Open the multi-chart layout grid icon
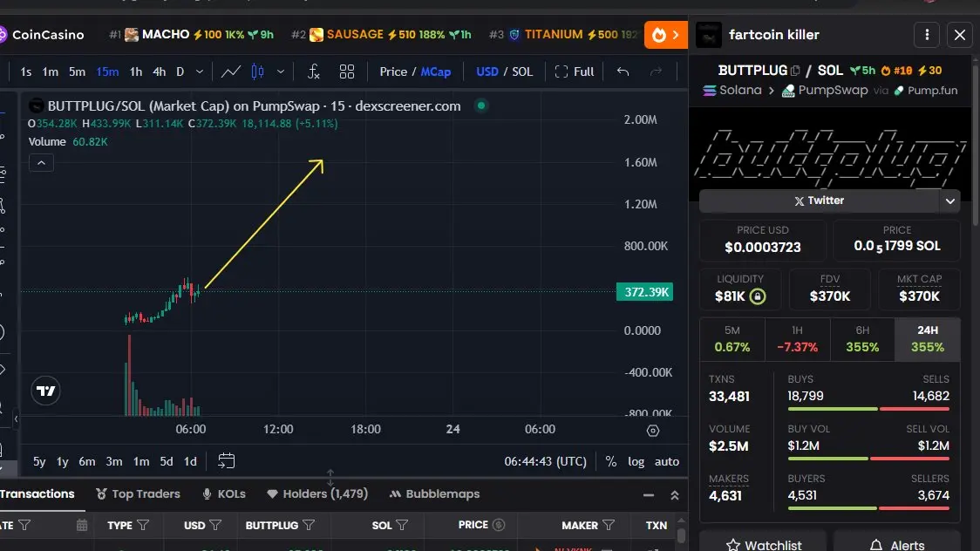Image resolution: width=980 pixels, height=551 pixels. (347, 71)
